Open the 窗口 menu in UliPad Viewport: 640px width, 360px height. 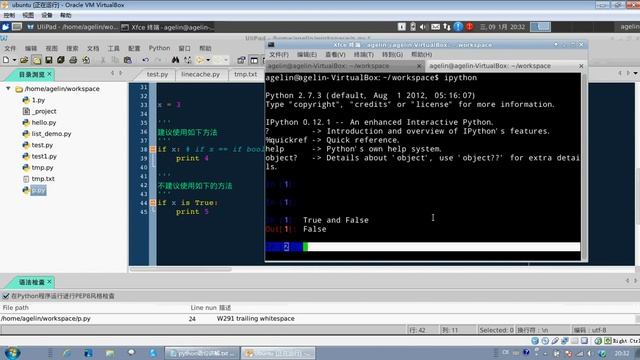coord(184,48)
